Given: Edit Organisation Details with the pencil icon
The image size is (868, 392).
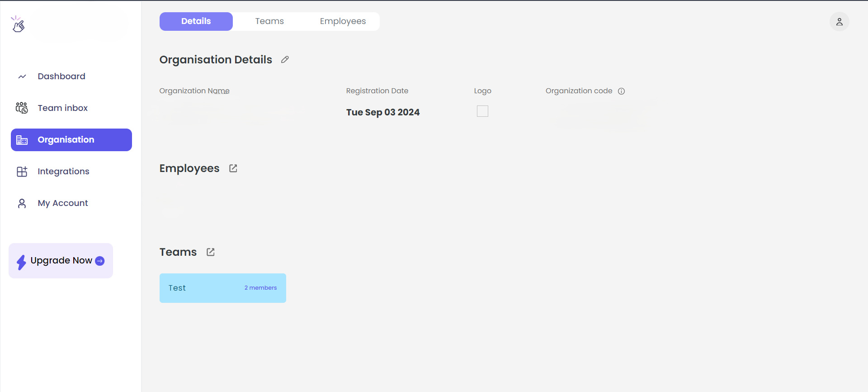Looking at the screenshot, I should pos(285,60).
